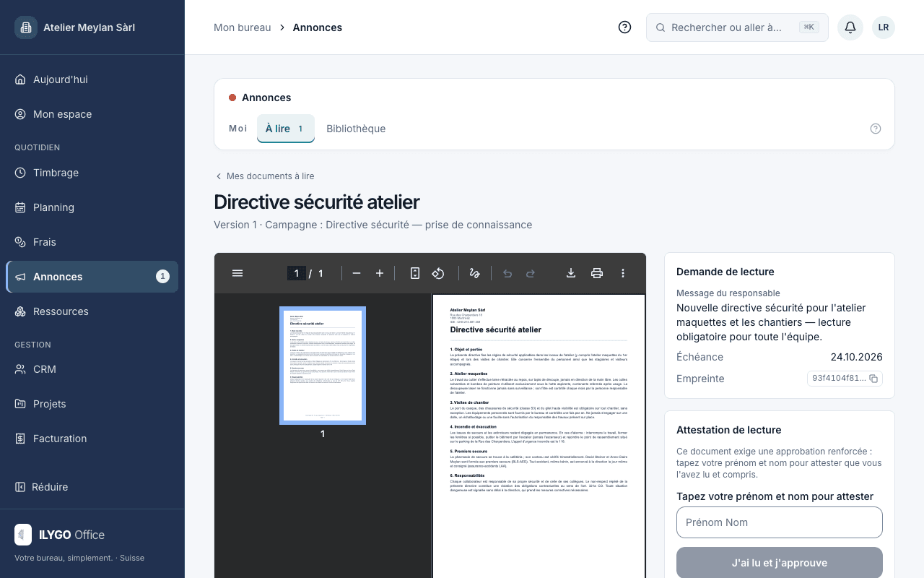The height and width of the screenshot is (578, 924).
Task: Focus the Prénom Nom attestation field
Action: point(780,522)
